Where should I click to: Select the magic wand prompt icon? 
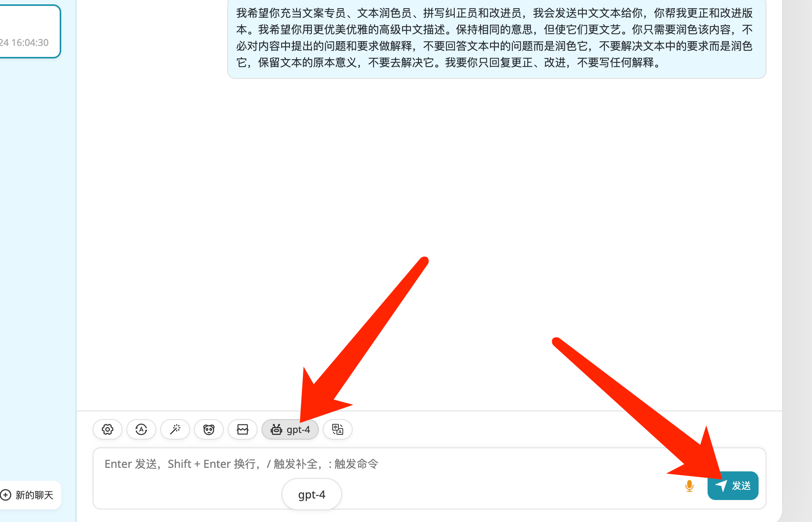[175, 429]
